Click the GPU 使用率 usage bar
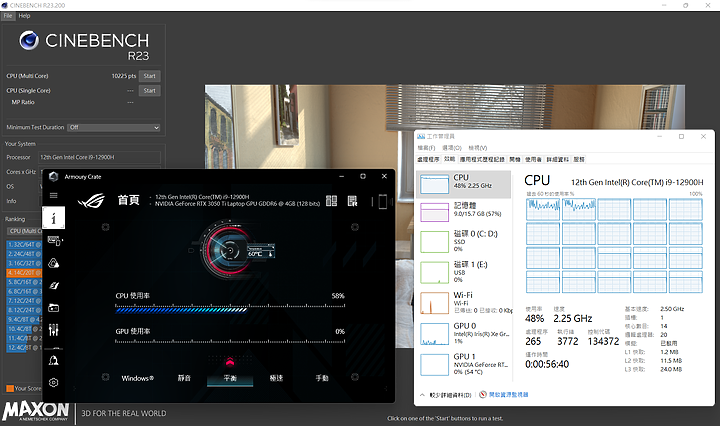This screenshot has height=426, width=720. [x=230, y=341]
